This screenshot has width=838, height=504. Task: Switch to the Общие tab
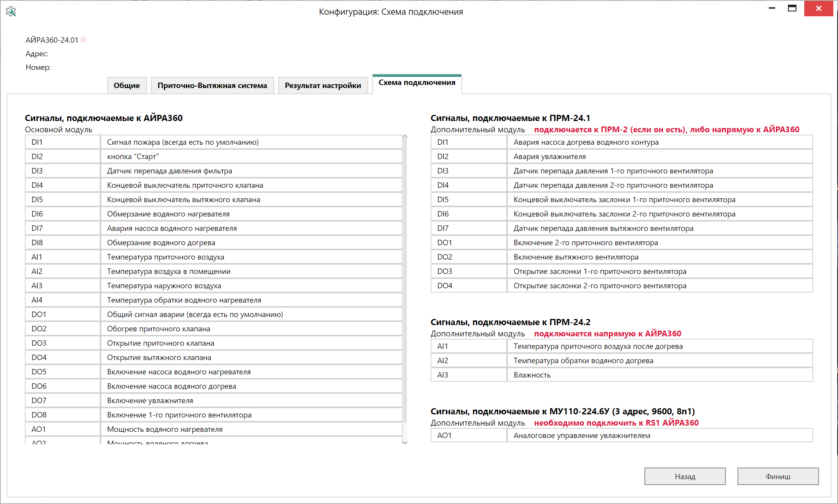tap(126, 85)
